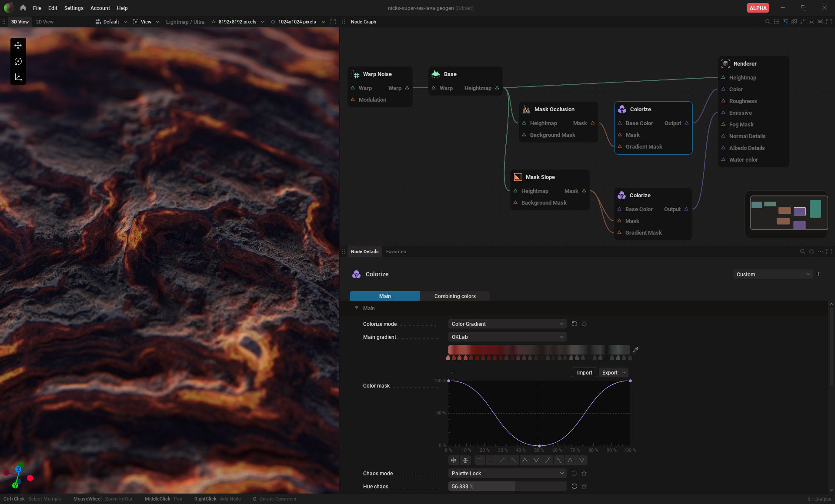Click the 100% zoom icon in Node Graph
The width and height of the screenshot is (835, 504).
[x=820, y=22]
